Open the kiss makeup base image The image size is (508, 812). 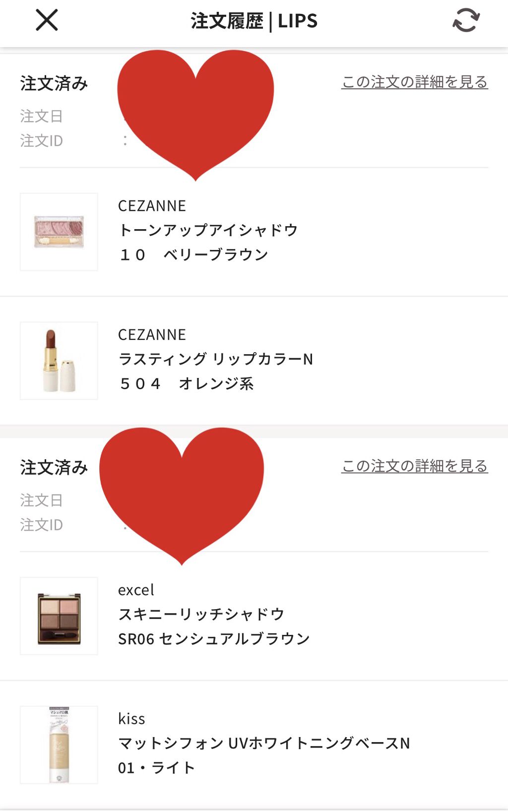click(x=59, y=745)
